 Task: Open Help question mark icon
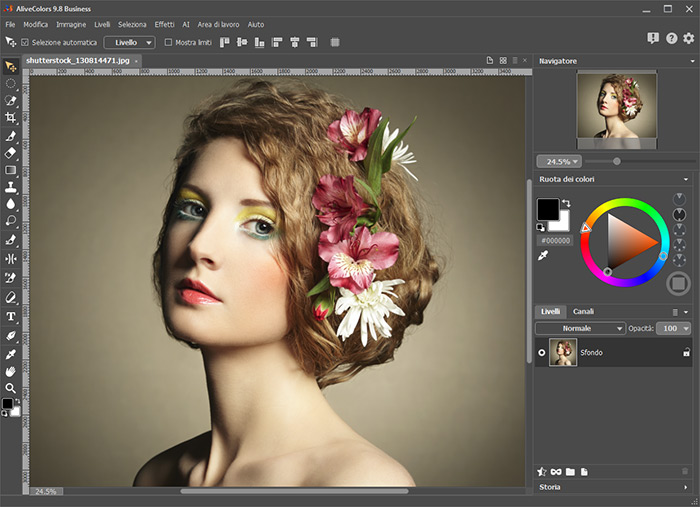tap(671, 38)
